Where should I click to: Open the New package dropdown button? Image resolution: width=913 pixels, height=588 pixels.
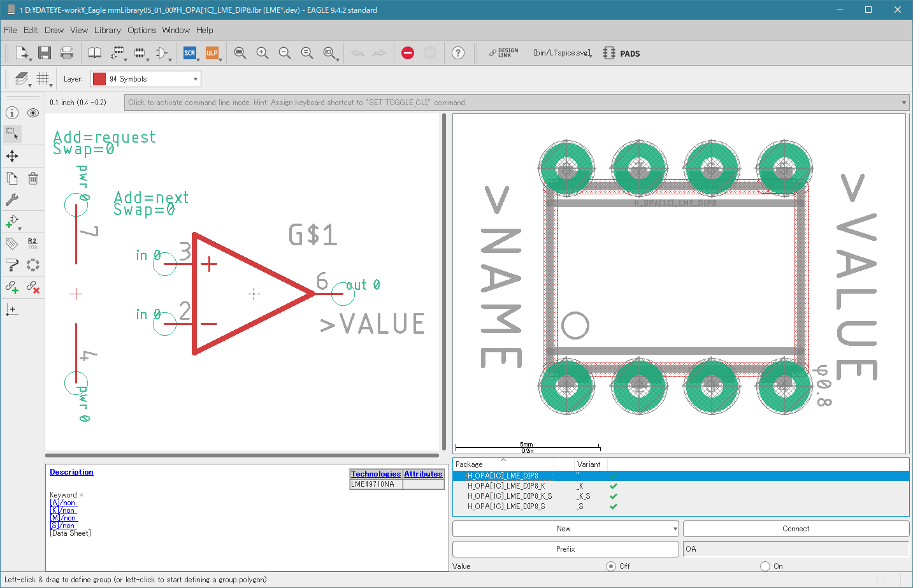pos(565,529)
